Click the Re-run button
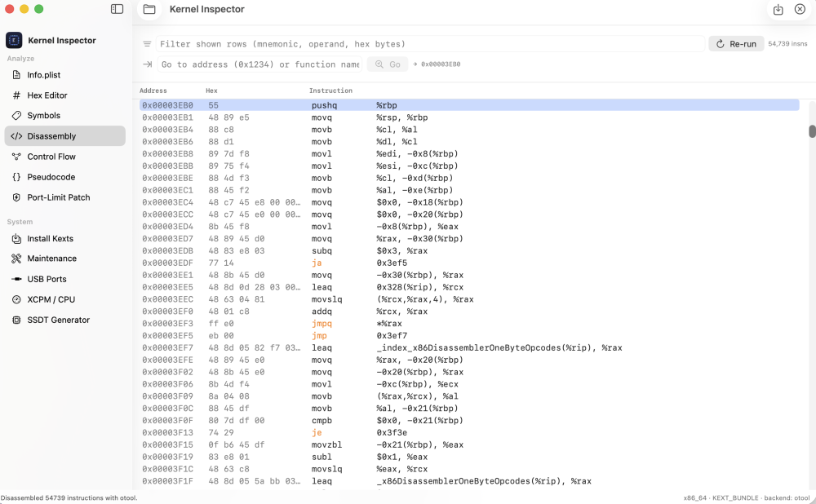Screen dimensions: 816x504 pos(736,44)
